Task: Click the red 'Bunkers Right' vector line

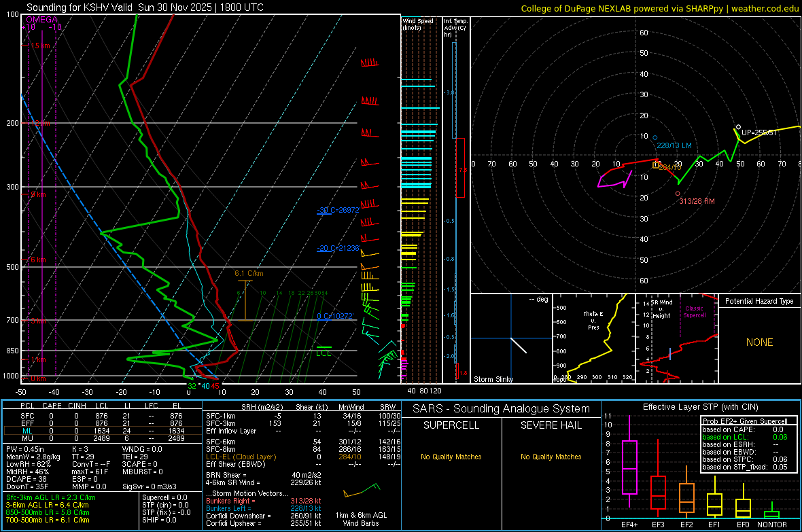Action: pyautogui.click(x=264, y=501)
